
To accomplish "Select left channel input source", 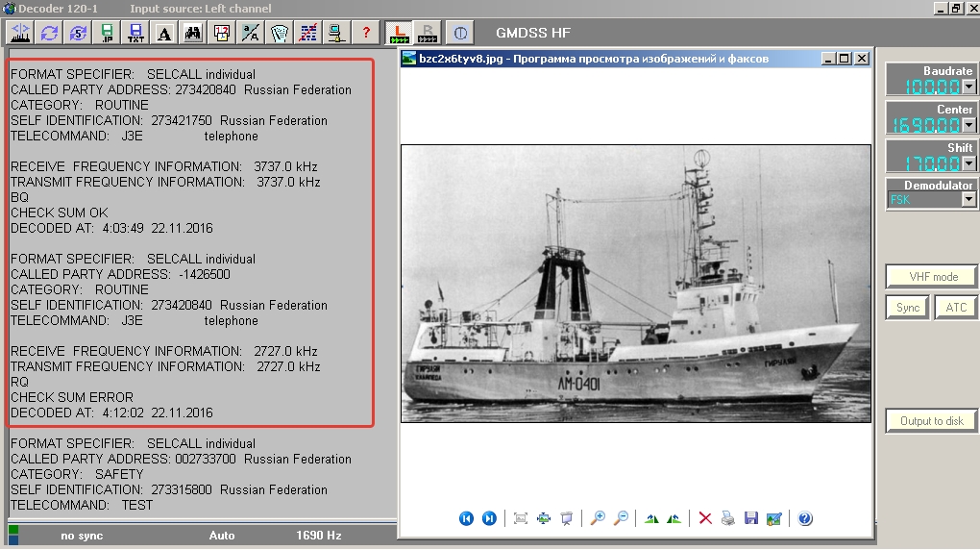I will tap(399, 33).
